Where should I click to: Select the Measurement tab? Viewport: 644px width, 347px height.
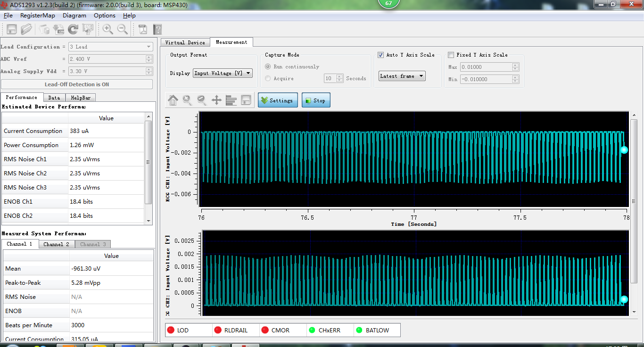[x=231, y=42]
